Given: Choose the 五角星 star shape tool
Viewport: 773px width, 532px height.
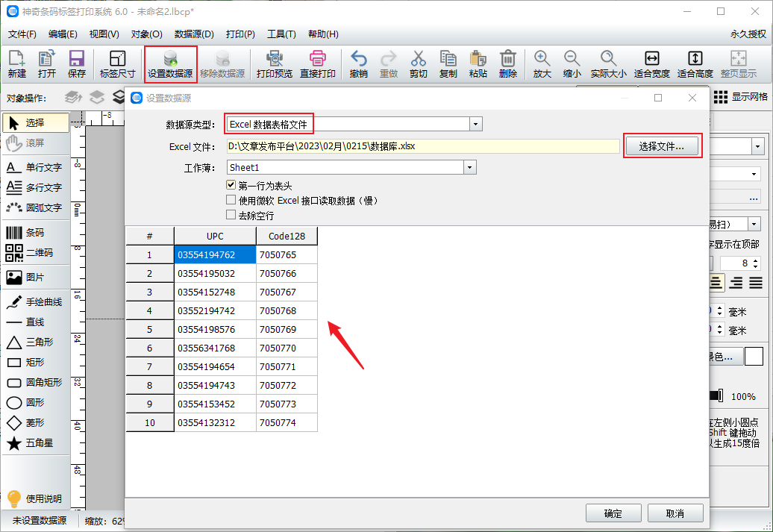Looking at the screenshot, I should click(35, 443).
